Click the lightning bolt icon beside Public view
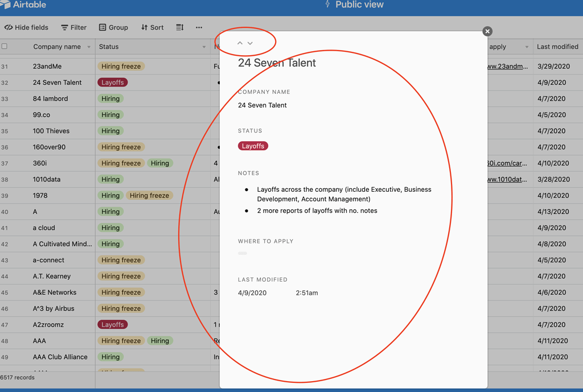The width and height of the screenshot is (583, 392). click(326, 5)
